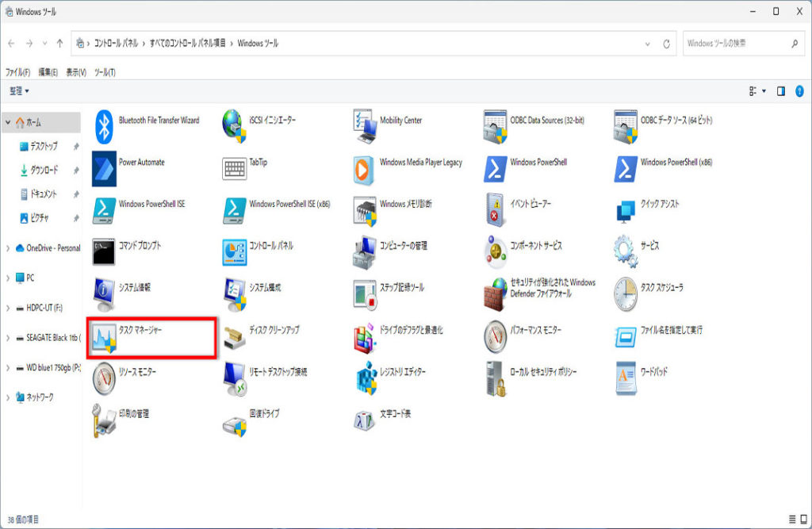The width and height of the screenshot is (812, 529).
Task: Open the ディスク クリーンアップ icon
Action: click(235, 336)
